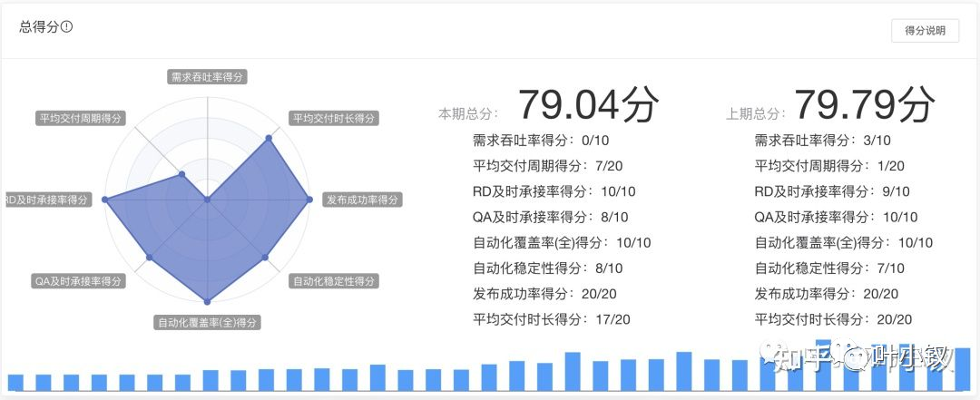Click the 本期总分: label
This screenshot has width=980, height=400.
468,113
